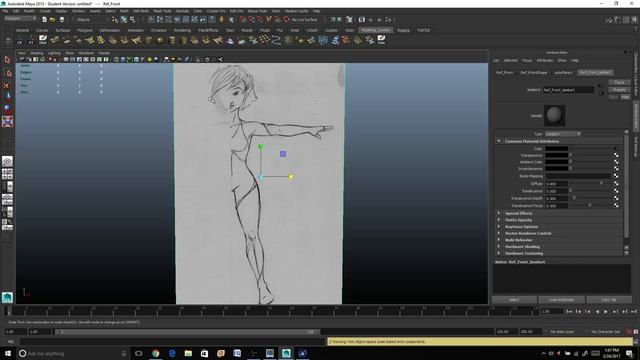Click the Select button at panel bottom
This screenshot has height=360, width=640.
514,300
